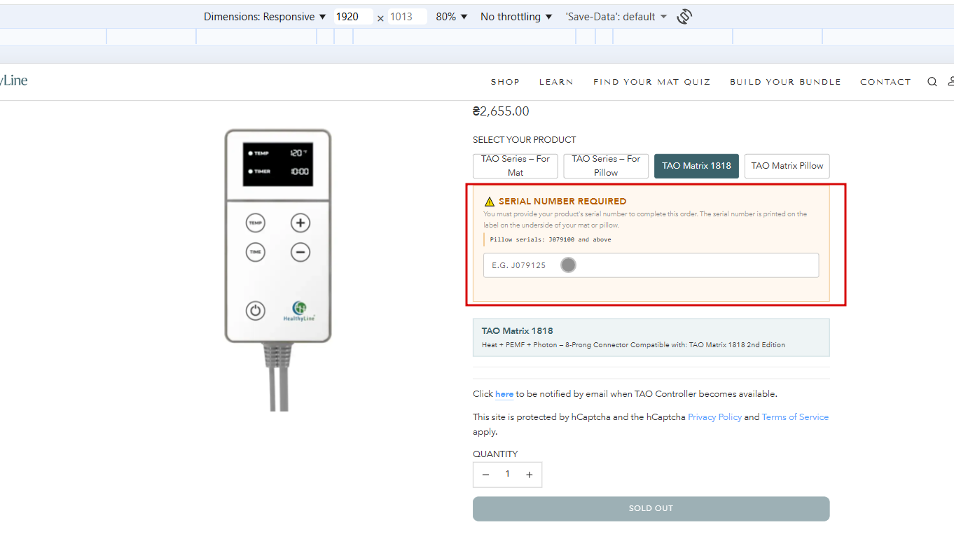Choose the TAO Matrix 1818 option

pyautogui.click(x=696, y=166)
